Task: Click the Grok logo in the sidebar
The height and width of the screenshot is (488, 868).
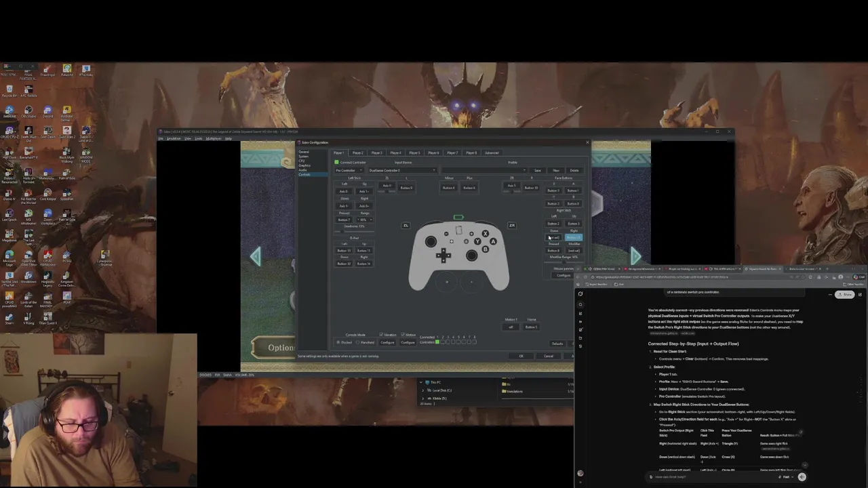Action: point(580,294)
